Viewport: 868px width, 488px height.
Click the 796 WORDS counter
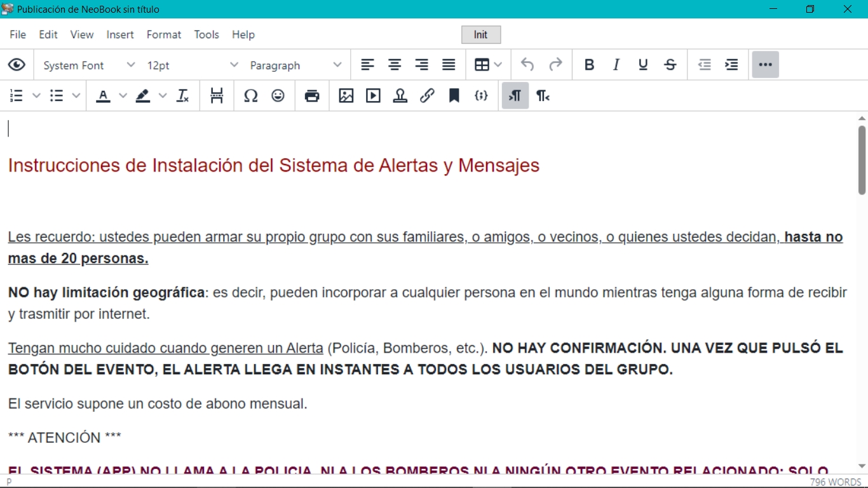pos(836,482)
